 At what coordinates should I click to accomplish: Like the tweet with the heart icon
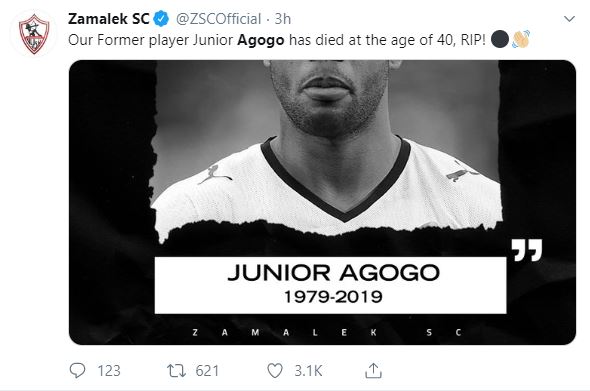(x=275, y=371)
